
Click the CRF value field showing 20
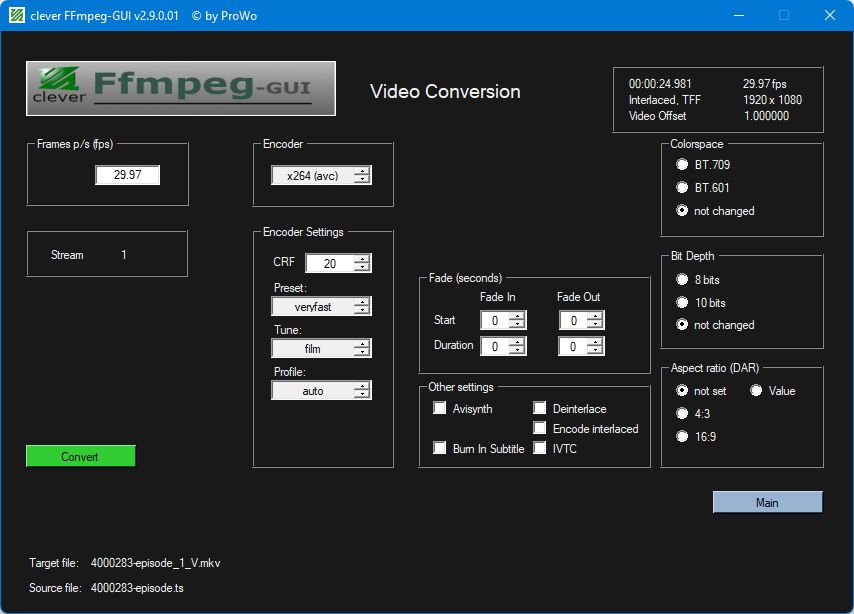pyautogui.click(x=330, y=263)
